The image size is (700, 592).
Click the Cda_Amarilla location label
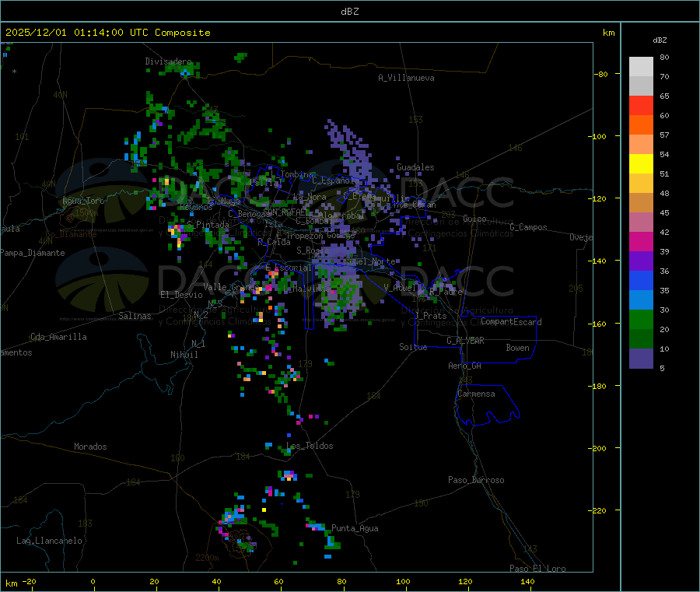click(x=58, y=337)
